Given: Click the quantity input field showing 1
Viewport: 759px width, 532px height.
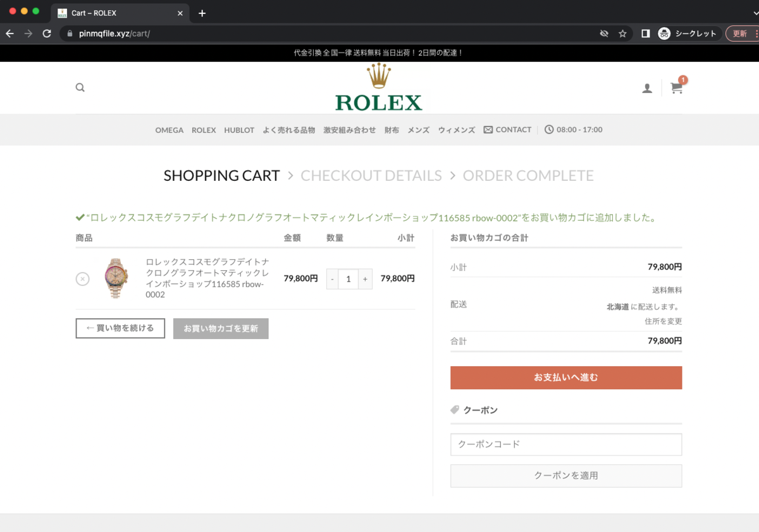Looking at the screenshot, I should 349,279.
